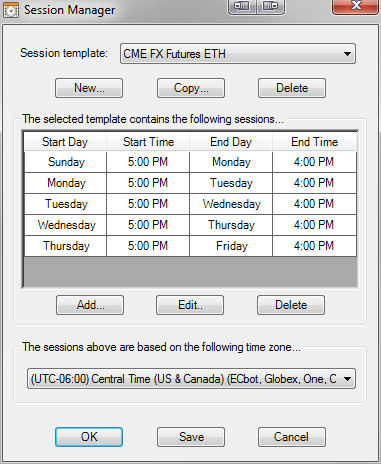The image size is (381, 464).
Task: Select the Friday end day cell
Action: [x=231, y=246]
